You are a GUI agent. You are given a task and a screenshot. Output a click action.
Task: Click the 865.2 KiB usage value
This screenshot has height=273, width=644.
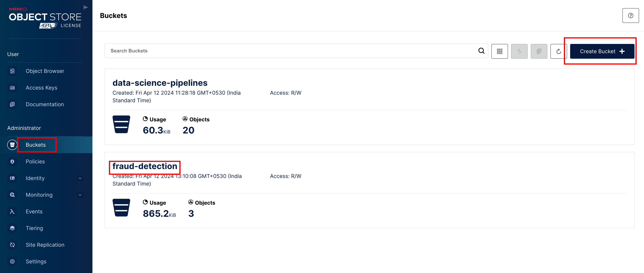[159, 214]
